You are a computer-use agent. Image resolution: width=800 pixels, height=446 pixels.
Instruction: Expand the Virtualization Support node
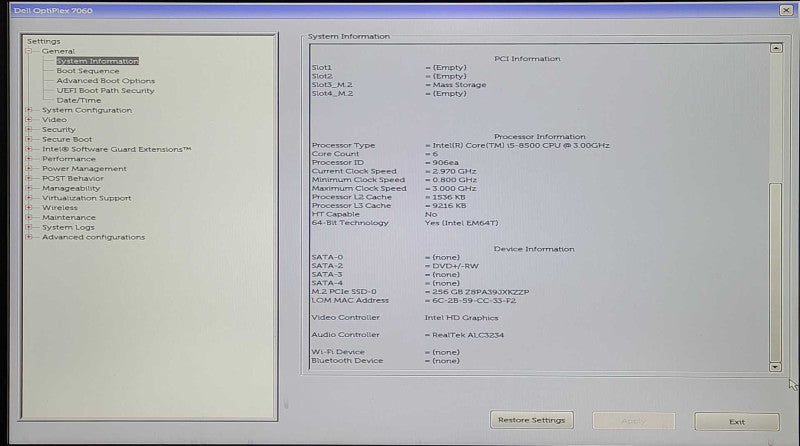coord(29,197)
